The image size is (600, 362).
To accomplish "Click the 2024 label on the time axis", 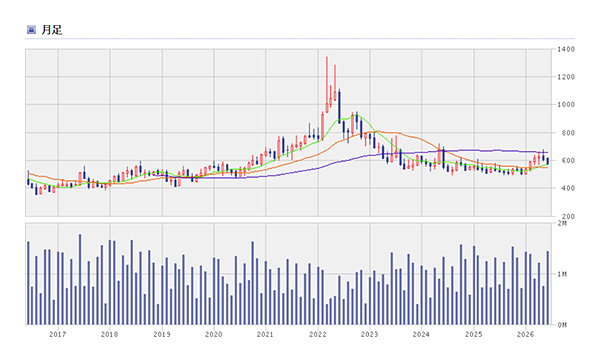I will [421, 334].
